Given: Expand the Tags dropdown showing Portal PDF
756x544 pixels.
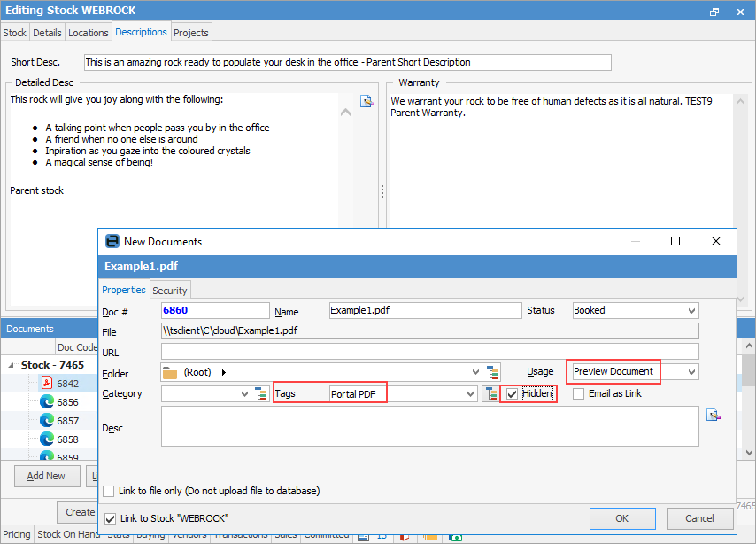Looking at the screenshot, I should 469,394.
